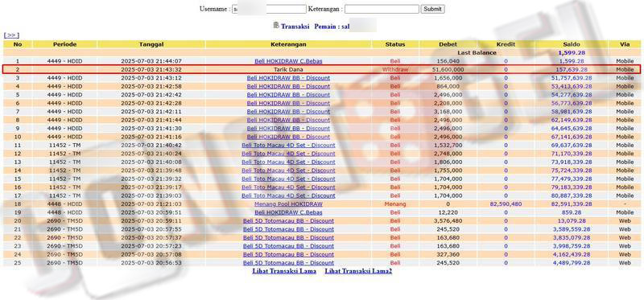This screenshot has height=300, width=644.
Task: Open Beli HOKIDRAW C.Bebas link in row 19
Action: pyautogui.click(x=288, y=212)
